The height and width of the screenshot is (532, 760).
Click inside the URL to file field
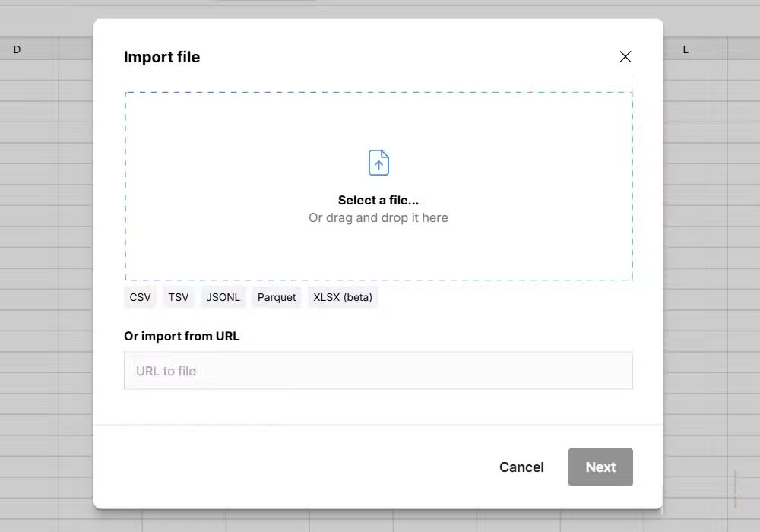click(x=378, y=371)
